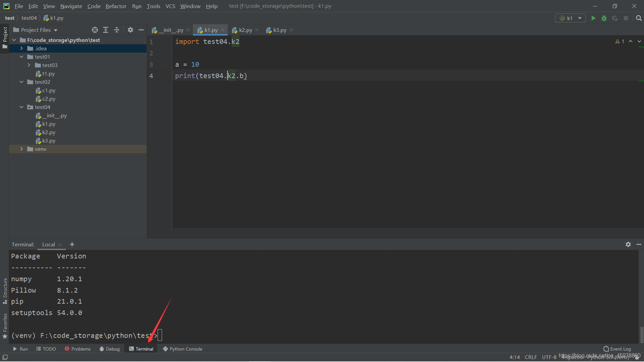Expand the venv folder
The width and height of the screenshot is (644, 362).
[21, 149]
